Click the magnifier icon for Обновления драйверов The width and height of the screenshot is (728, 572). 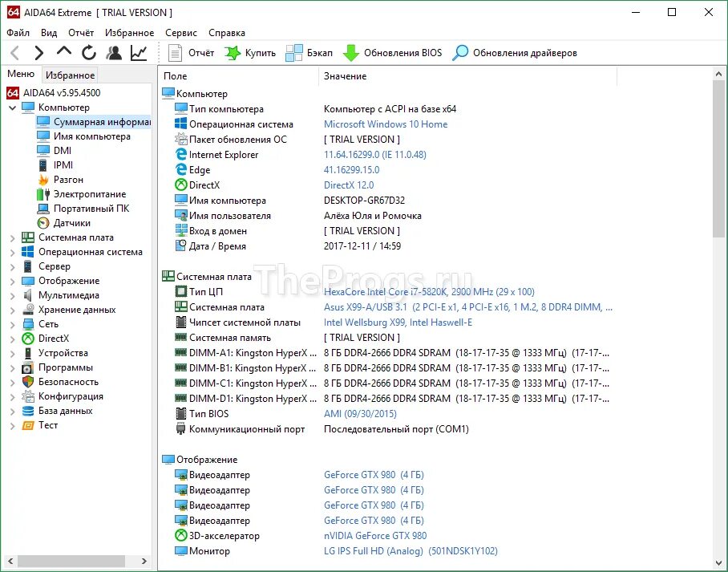click(x=460, y=53)
